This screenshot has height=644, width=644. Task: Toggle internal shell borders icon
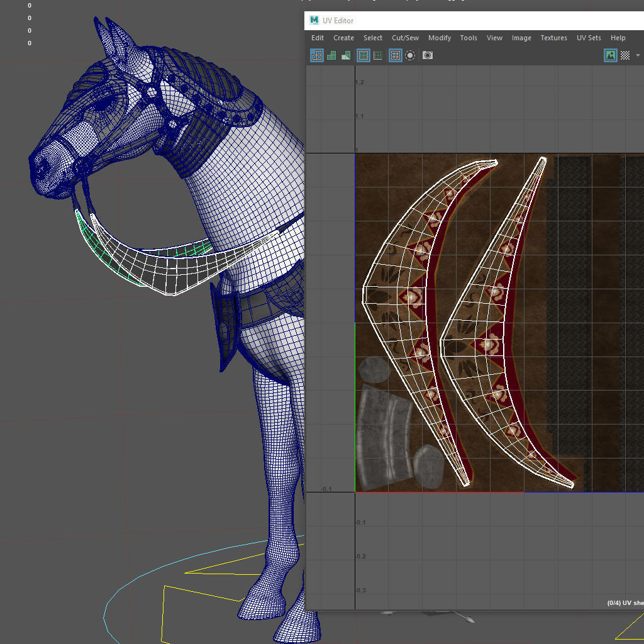[x=378, y=55]
